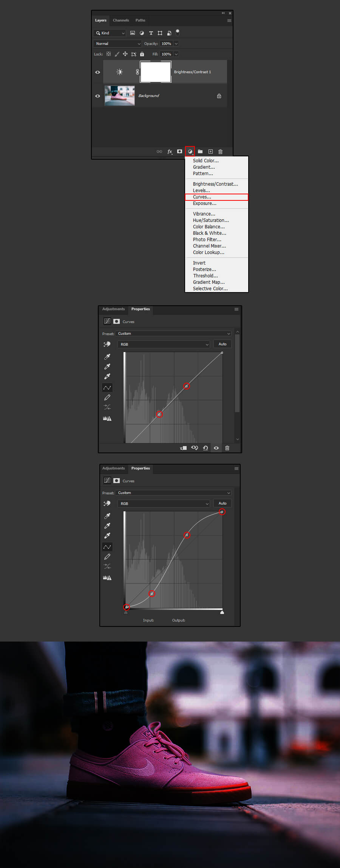
Task: Click the clip to layer icon in upper Curves panel
Action: (x=184, y=448)
